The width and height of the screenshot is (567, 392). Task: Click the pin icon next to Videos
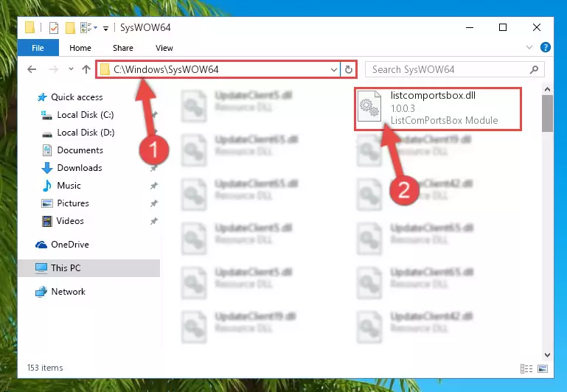[x=154, y=221]
